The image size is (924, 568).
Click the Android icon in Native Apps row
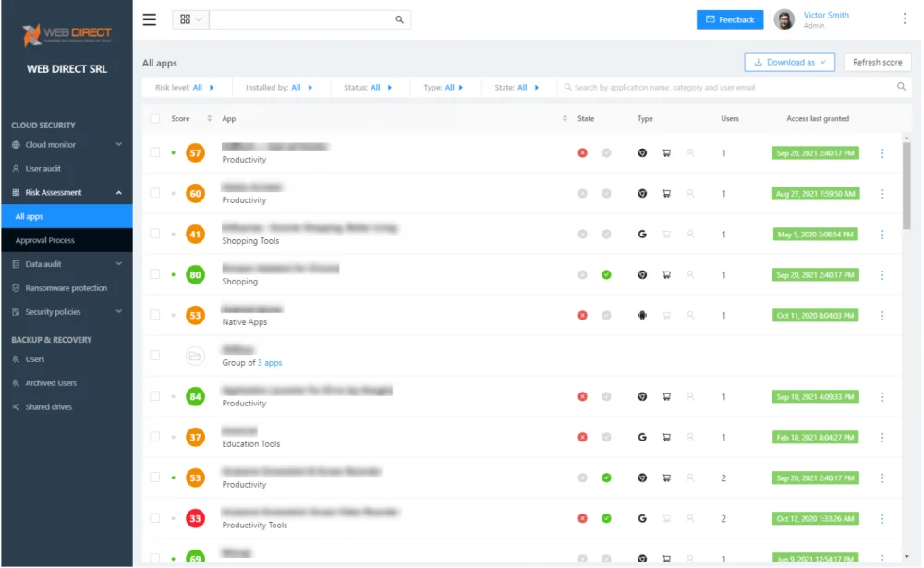click(642, 315)
